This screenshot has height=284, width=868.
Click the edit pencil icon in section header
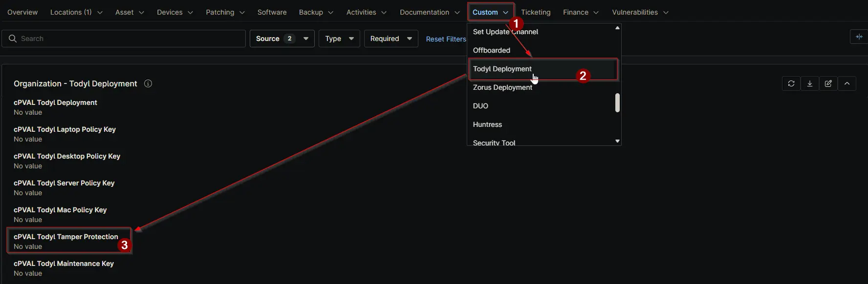pos(828,83)
